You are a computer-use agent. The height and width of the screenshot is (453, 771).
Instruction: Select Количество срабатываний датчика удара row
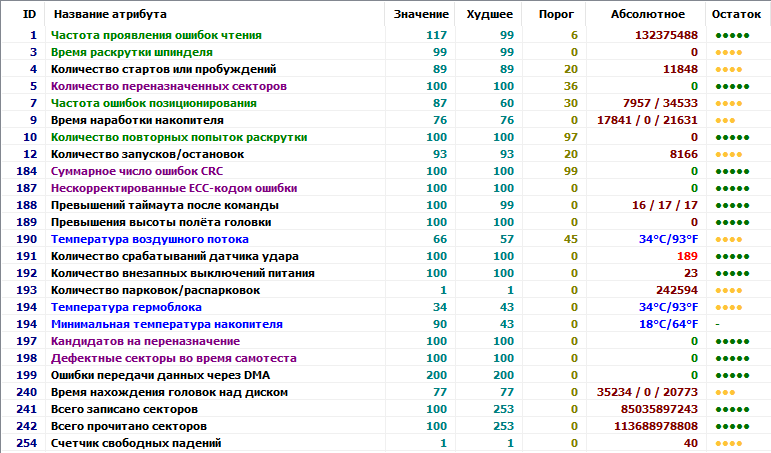coord(386,256)
